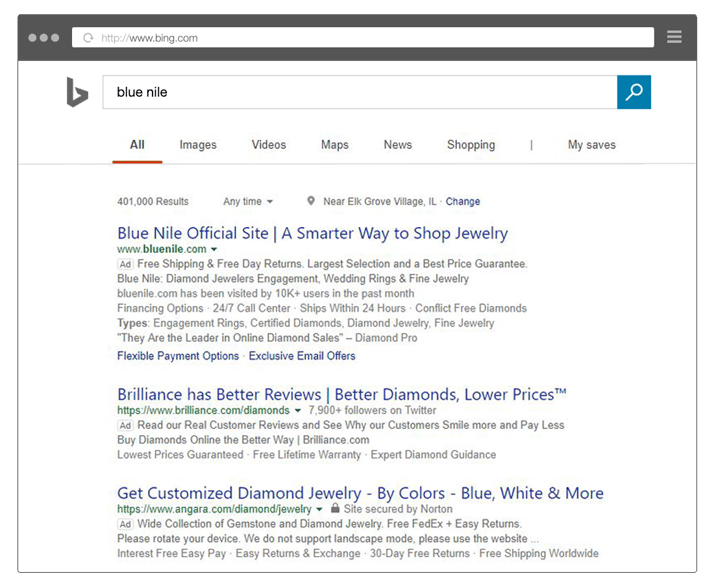
Task: Open Get Customized Diamond Jewelry result
Action: coord(360,493)
